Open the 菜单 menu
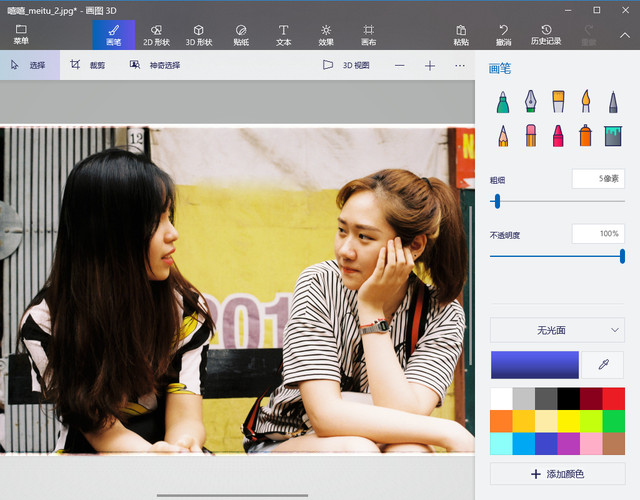The height and width of the screenshot is (500, 640). [x=21, y=35]
